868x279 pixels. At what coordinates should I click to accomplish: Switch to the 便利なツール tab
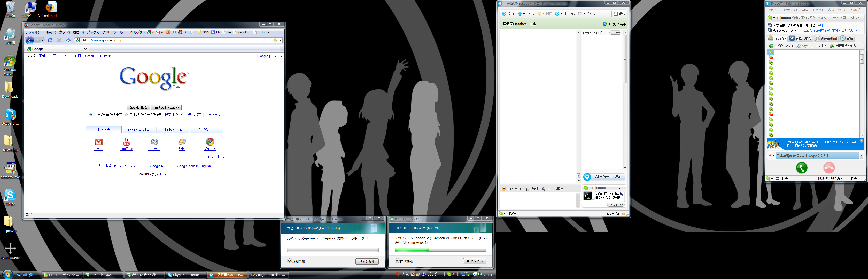click(x=173, y=130)
